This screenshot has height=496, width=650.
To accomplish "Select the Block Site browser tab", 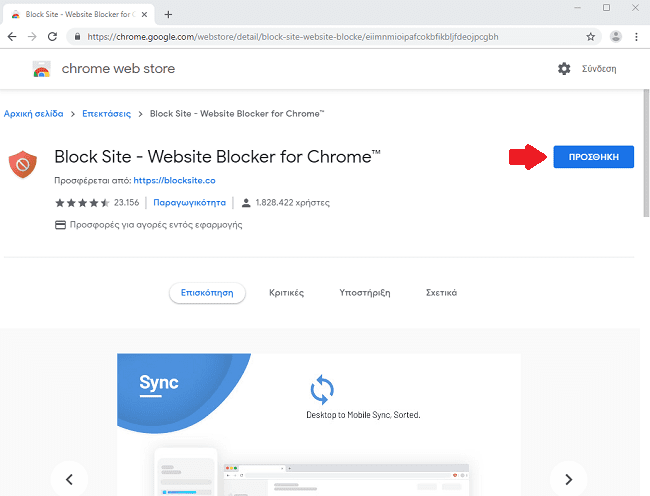I will pyautogui.click(x=79, y=15).
